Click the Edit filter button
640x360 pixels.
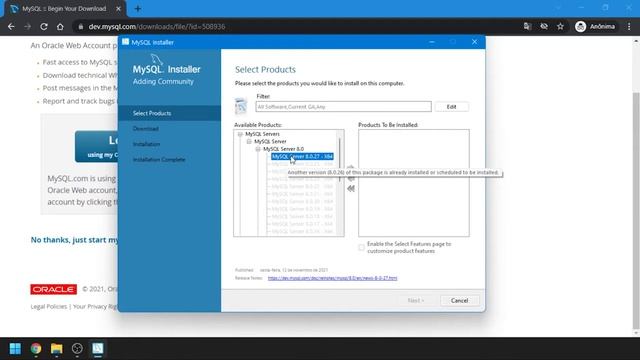pyautogui.click(x=451, y=107)
